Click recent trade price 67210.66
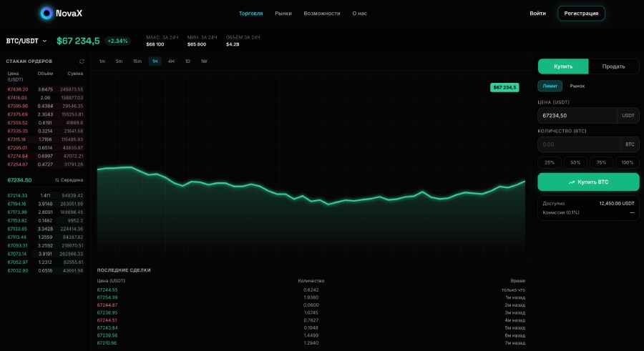This screenshot has height=351, width=644. [x=107, y=343]
